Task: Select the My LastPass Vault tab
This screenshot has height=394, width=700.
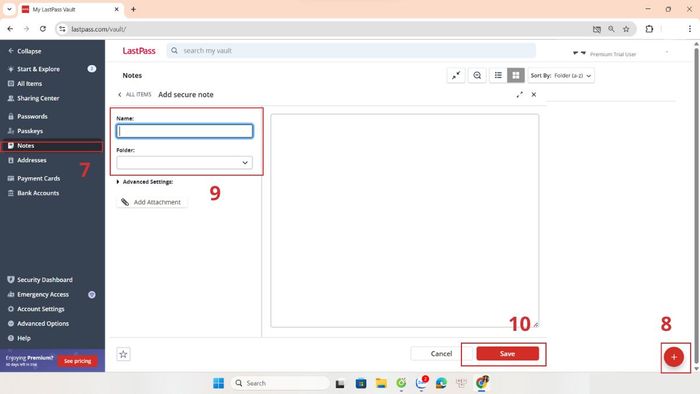Action: click(x=71, y=9)
